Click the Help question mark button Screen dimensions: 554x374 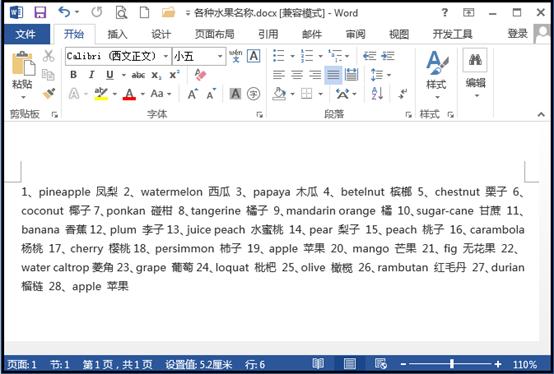click(444, 13)
